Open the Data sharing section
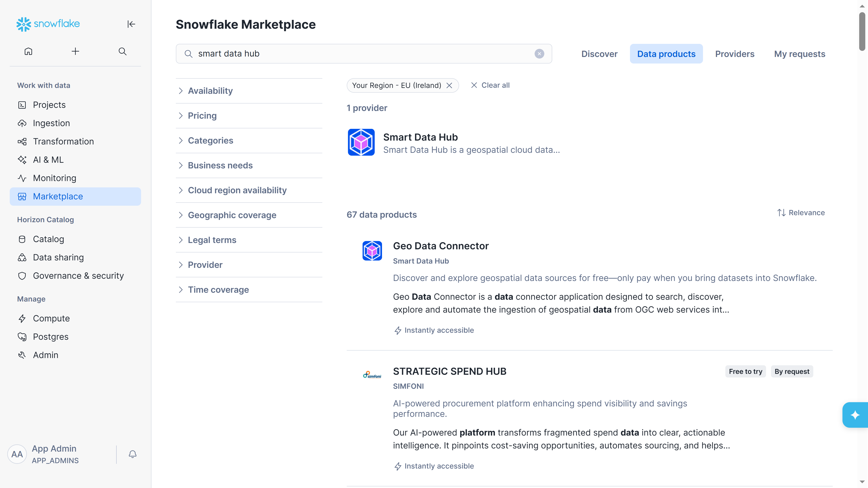Screen dimensions: 868x488 (x=75, y=257)
